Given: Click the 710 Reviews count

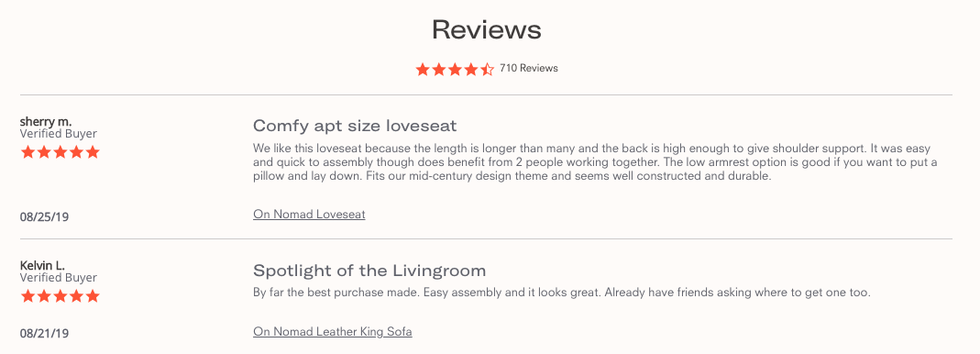Looking at the screenshot, I should pyautogui.click(x=529, y=68).
